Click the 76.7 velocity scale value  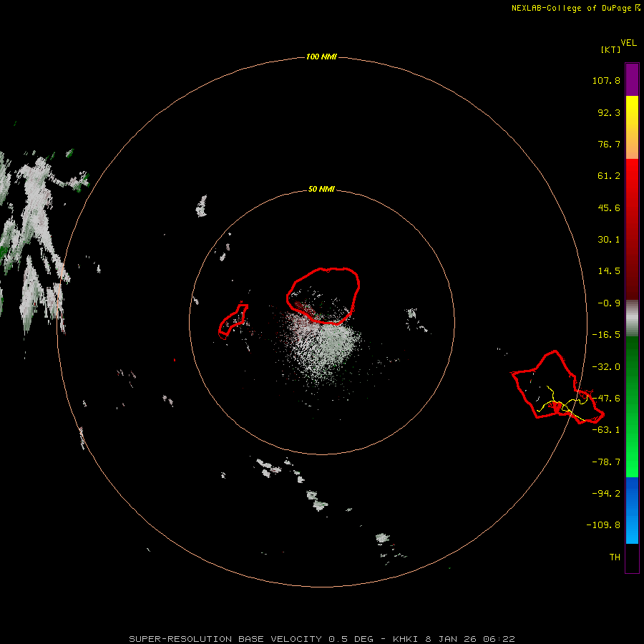[x=609, y=144]
